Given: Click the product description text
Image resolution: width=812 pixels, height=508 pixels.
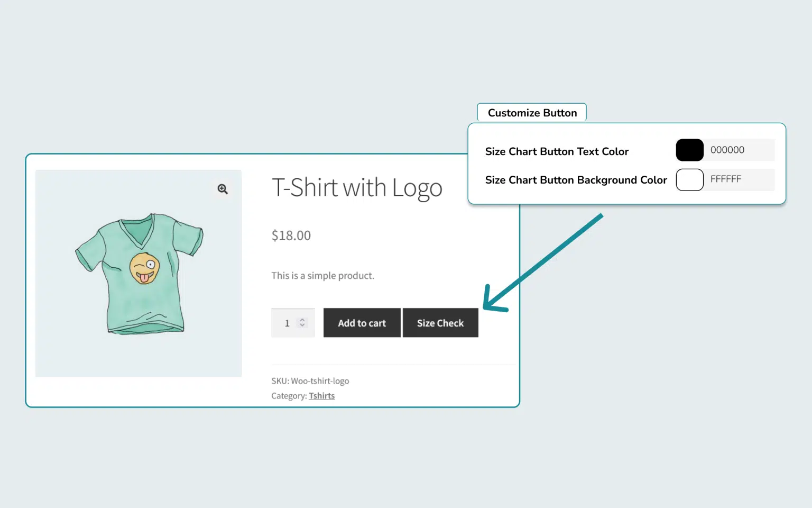Looking at the screenshot, I should tap(322, 276).
